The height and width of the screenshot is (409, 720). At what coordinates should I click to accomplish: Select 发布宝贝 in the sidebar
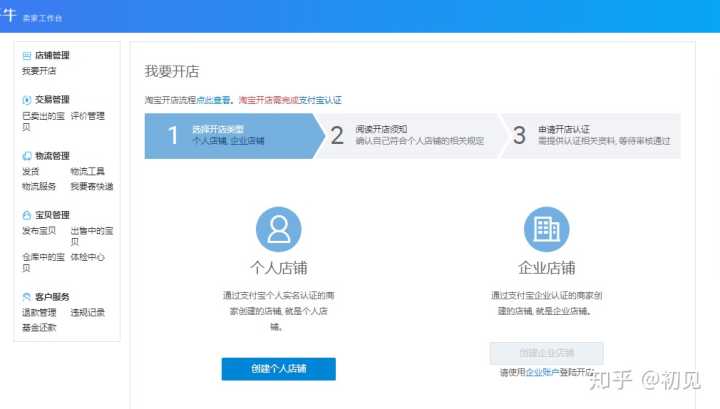pos(39,230)
